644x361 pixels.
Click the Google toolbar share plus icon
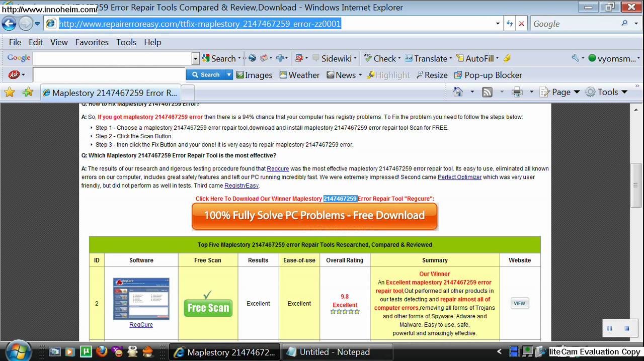(281, 58)
